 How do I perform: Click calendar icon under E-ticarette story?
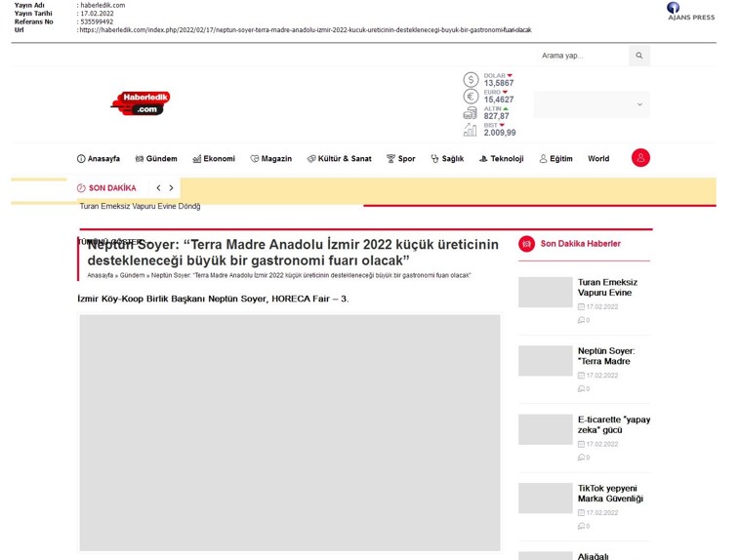(581, 444)
